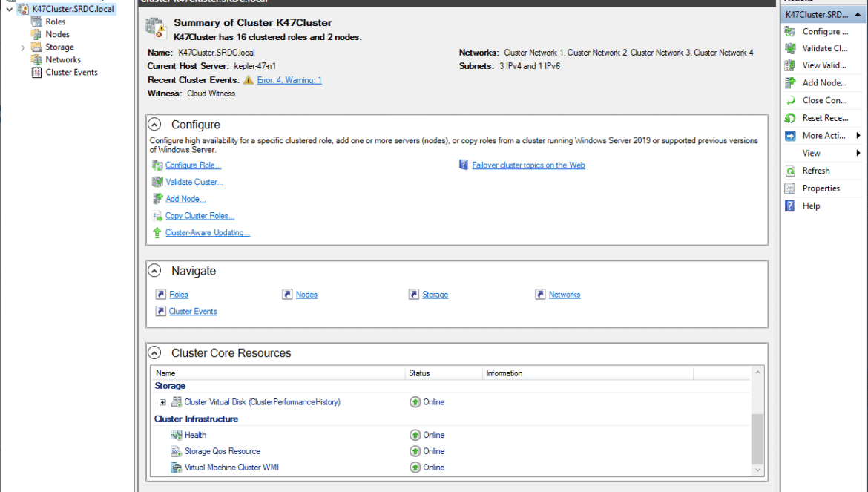
Task: Select Properties in the Actions pane
Action: click(x=821, y=188)
